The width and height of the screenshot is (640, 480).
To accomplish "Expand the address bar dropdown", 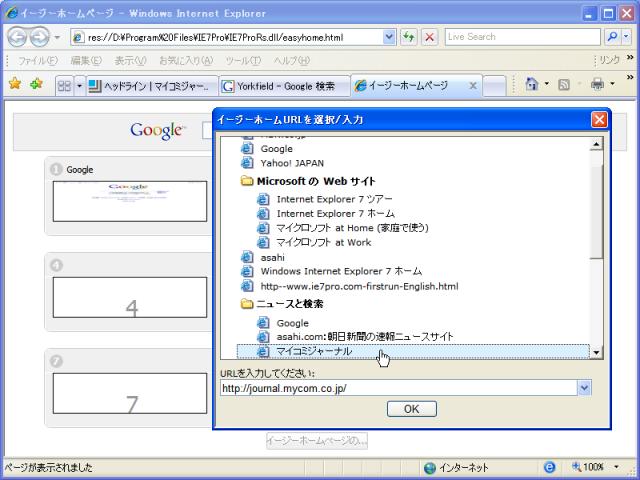I will (389, 37).
